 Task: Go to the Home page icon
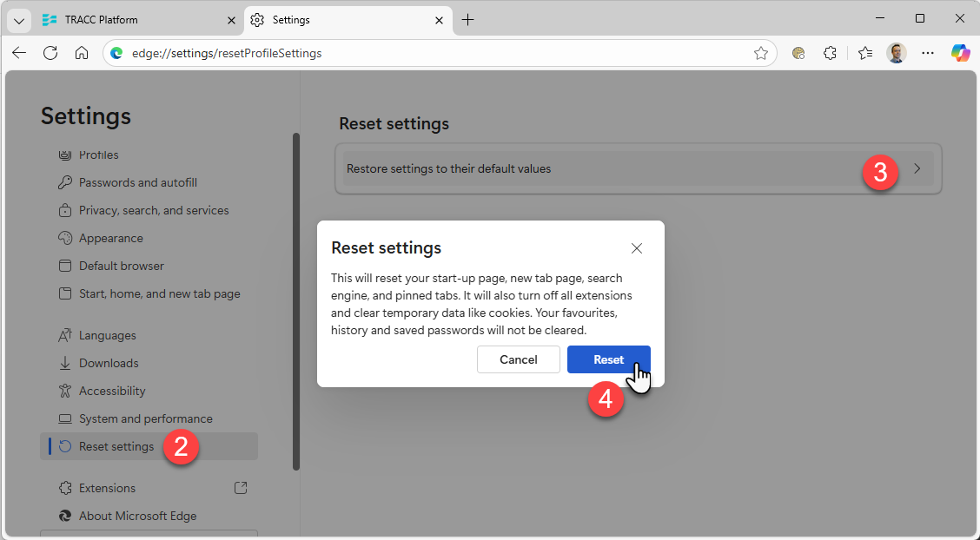coord(82,53)
